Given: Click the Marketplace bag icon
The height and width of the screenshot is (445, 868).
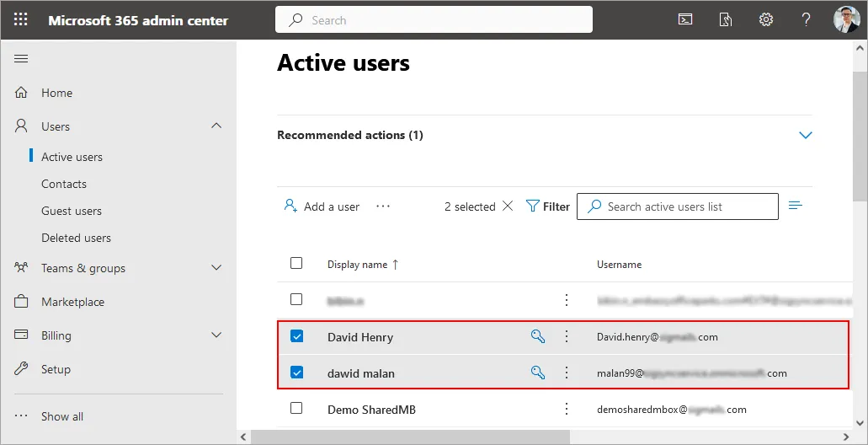Looking at the screenshot, I should 21,302.
